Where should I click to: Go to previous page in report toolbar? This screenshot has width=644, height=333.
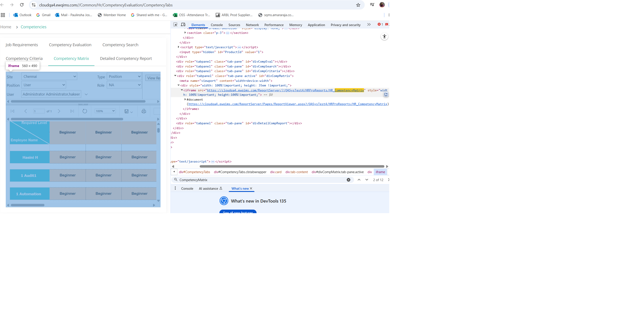[25, 111]
